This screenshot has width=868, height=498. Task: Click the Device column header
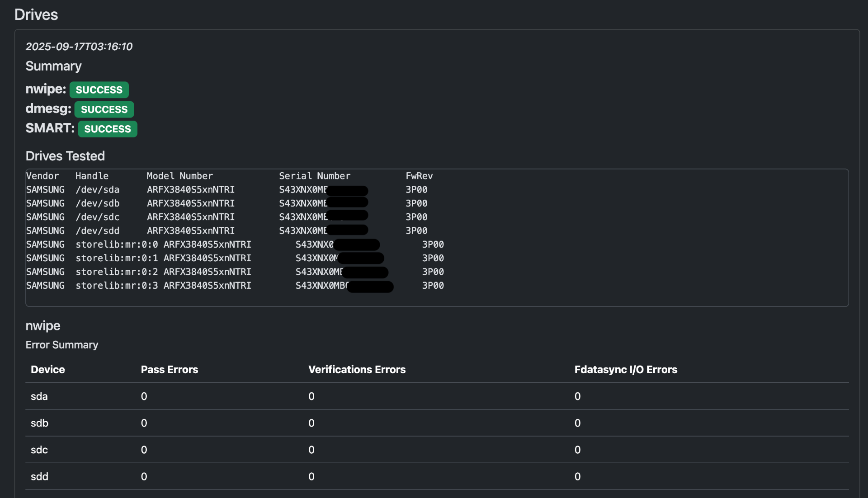(47, 370)
